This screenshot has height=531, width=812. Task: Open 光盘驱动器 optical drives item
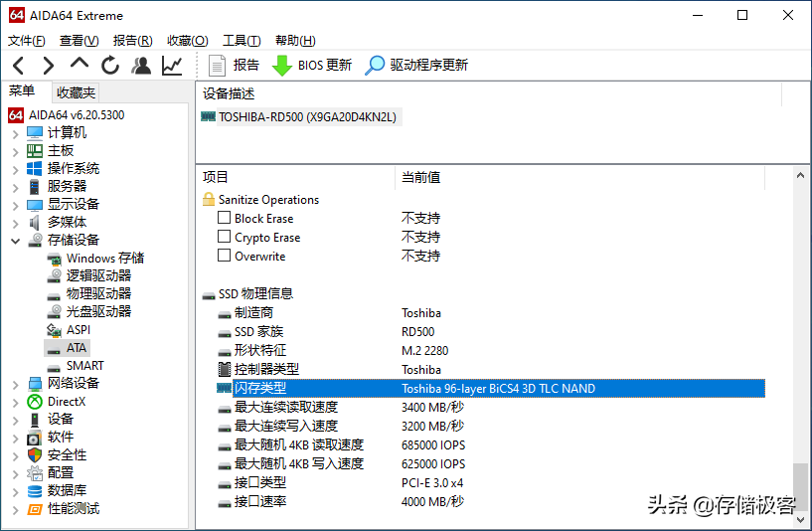click(89, 312)
